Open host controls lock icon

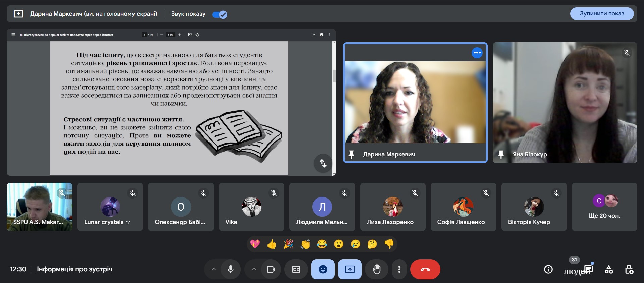(629, 269)
